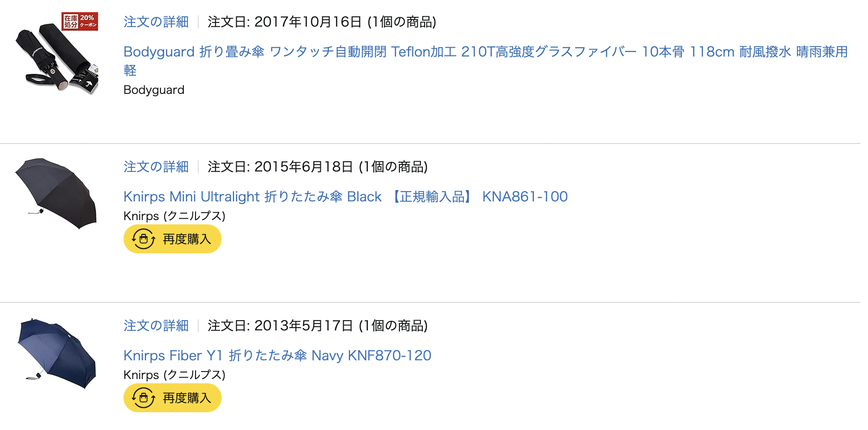Open the Bodyguard 折り畳み傘 Teflon加工 product title link
Screen dimensions: 868x430
[x=486, y=61]
